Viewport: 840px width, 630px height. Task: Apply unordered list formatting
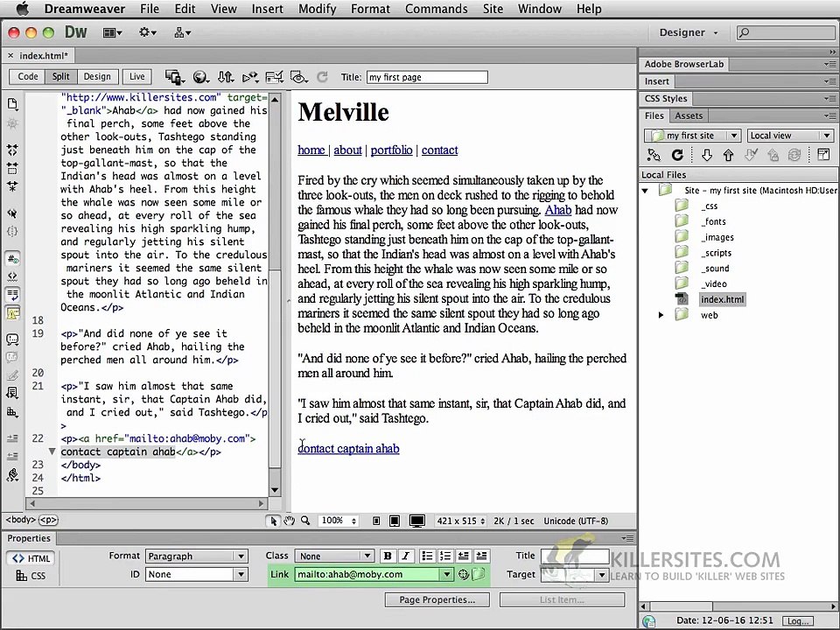[x=427, y=556]
